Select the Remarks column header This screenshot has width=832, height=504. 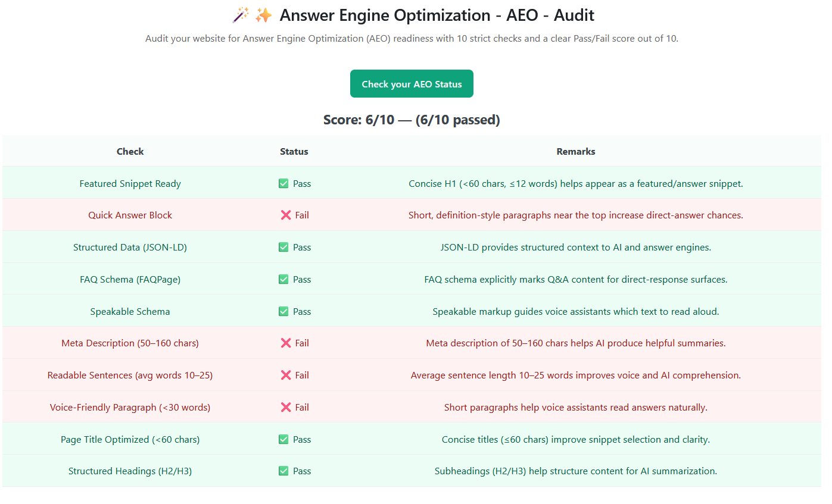[575, 152]
